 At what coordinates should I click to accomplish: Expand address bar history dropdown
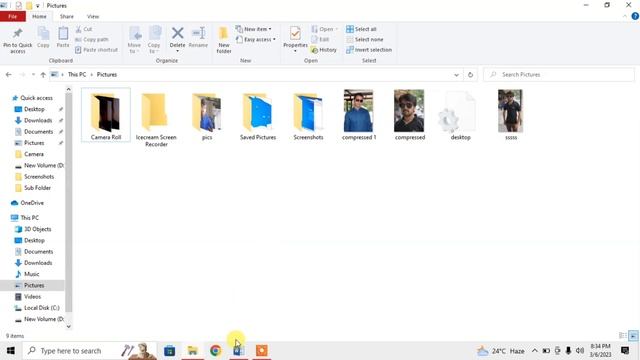456,75
